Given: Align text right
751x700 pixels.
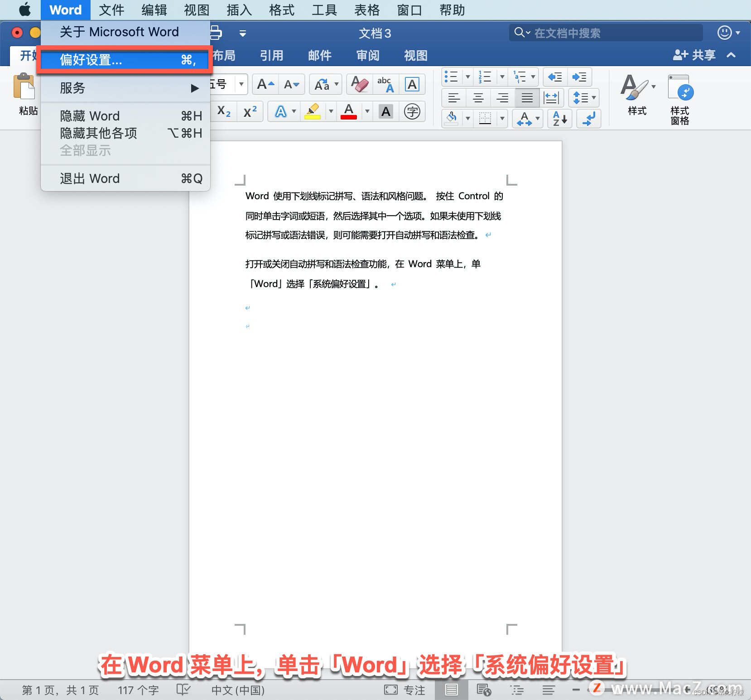Looking at the screenshot, I should click(x=502, y=98).
